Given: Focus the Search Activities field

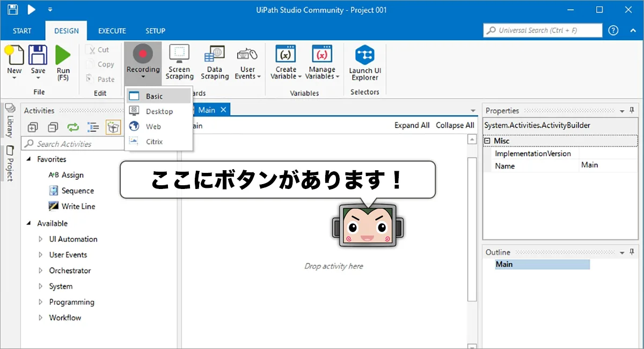Looking at the screenshot, I should point(72,144).
